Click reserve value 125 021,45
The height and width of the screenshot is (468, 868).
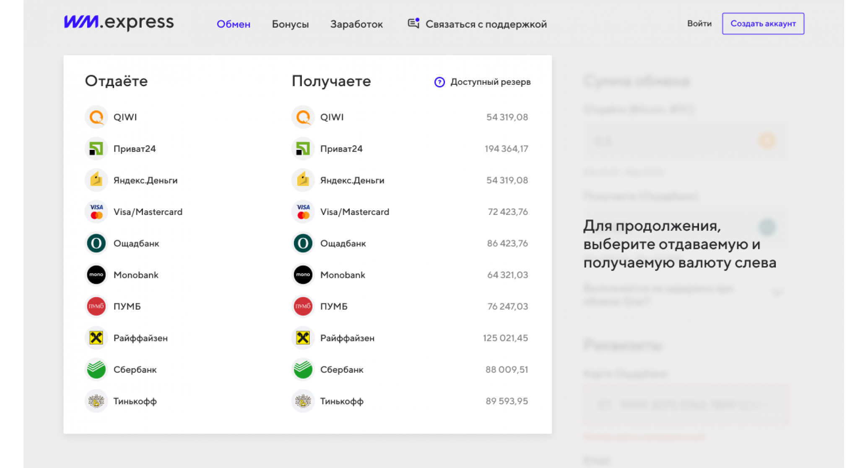pos(505,338)
